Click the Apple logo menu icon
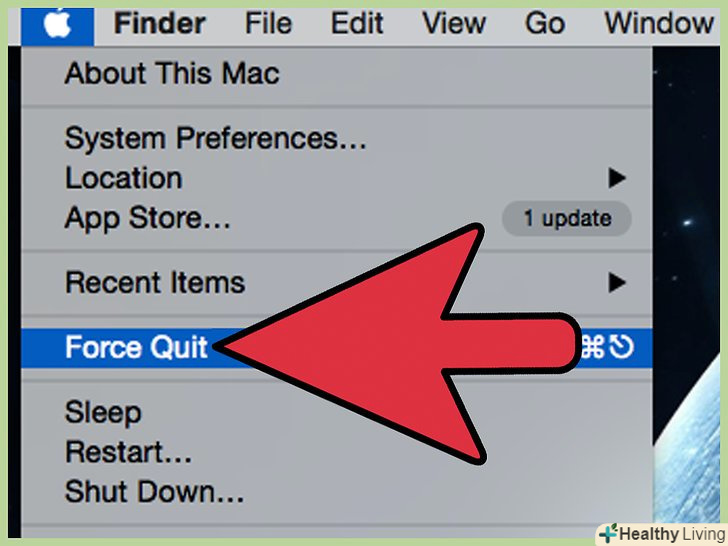Viewport: 728px width, 546px height. 57,24
